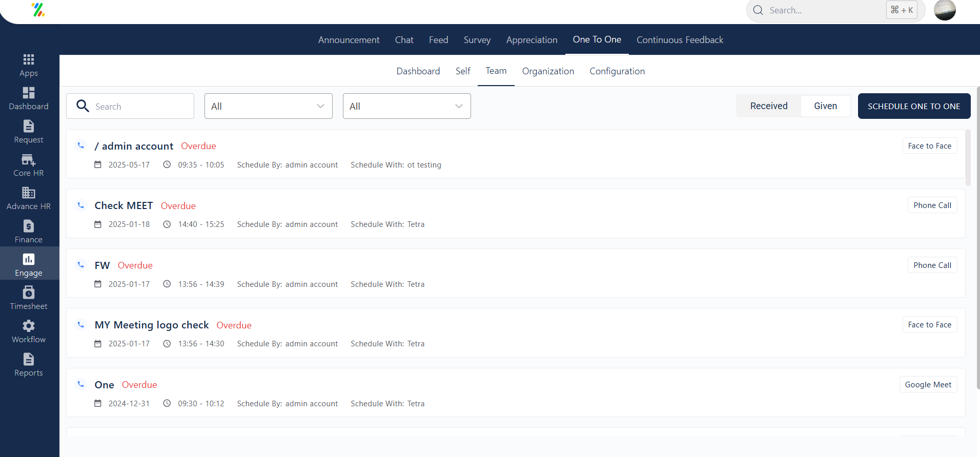Click the calendar icon next to 2024-12-31
The image size is (980, 457).
[x=98, y=403]
